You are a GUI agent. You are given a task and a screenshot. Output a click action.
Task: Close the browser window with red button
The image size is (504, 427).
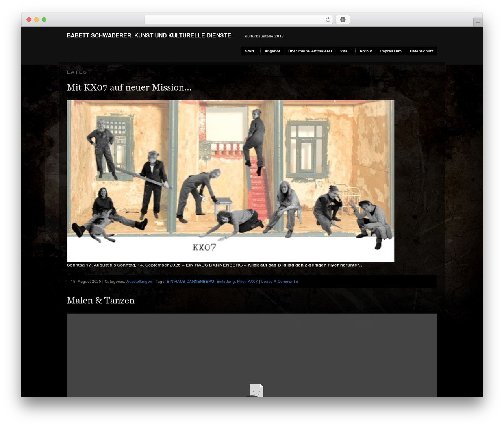click(x=29, y=20)
